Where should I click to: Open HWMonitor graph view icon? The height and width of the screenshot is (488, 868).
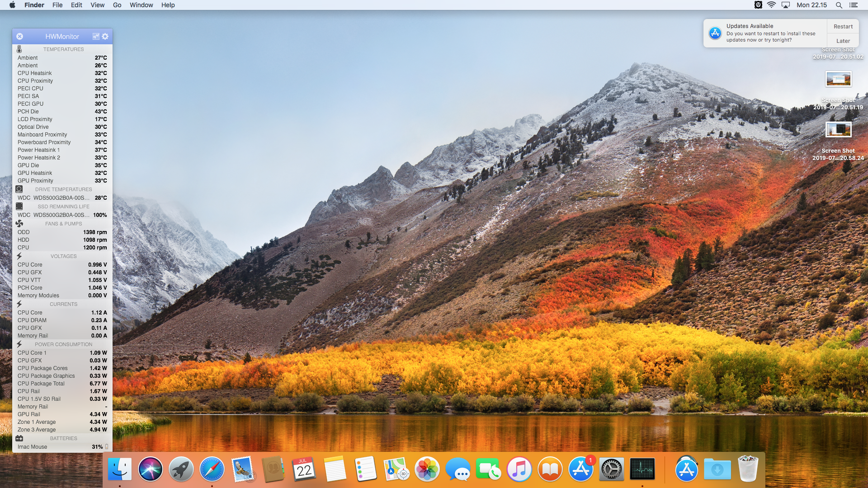click(x=96, y=36)
